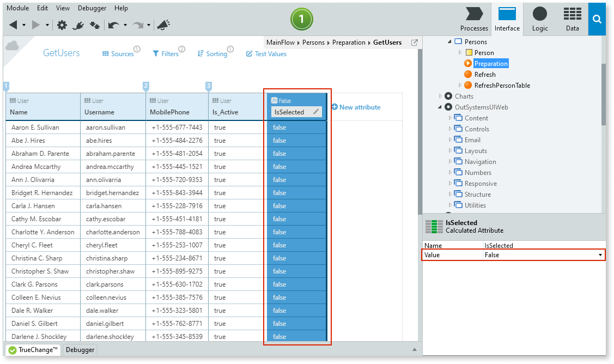This screenshot has width=614, height=364.
Task: Open the module settings gear icon
Action: tap(62, 25)
